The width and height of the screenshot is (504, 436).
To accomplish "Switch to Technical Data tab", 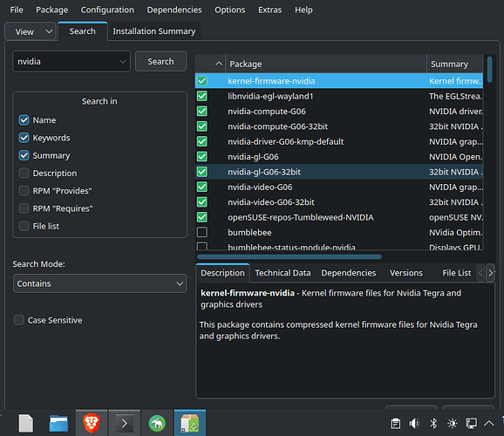I will point(283,273).
